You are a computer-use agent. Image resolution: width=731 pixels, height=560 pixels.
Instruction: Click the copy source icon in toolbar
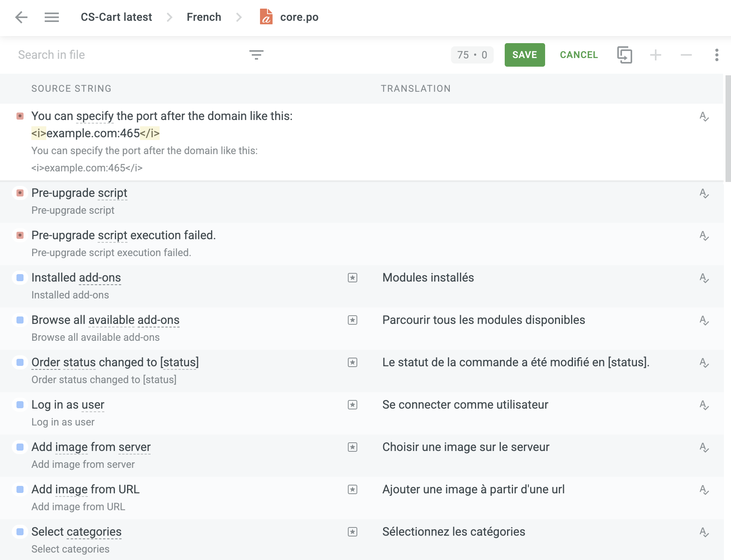624,55
